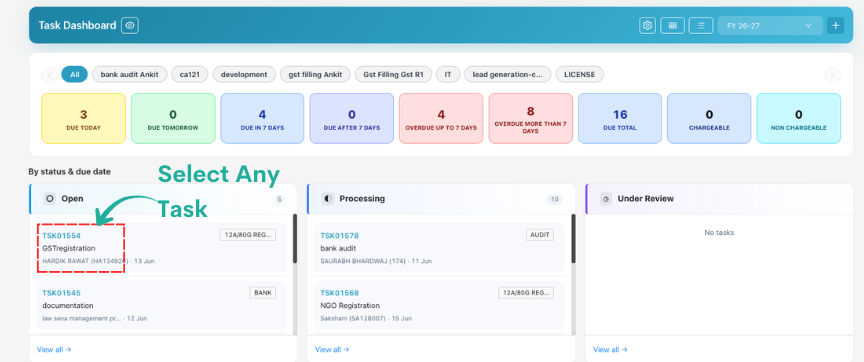
Task: Click the Processing column status icon
Action: tap(328, 198)
